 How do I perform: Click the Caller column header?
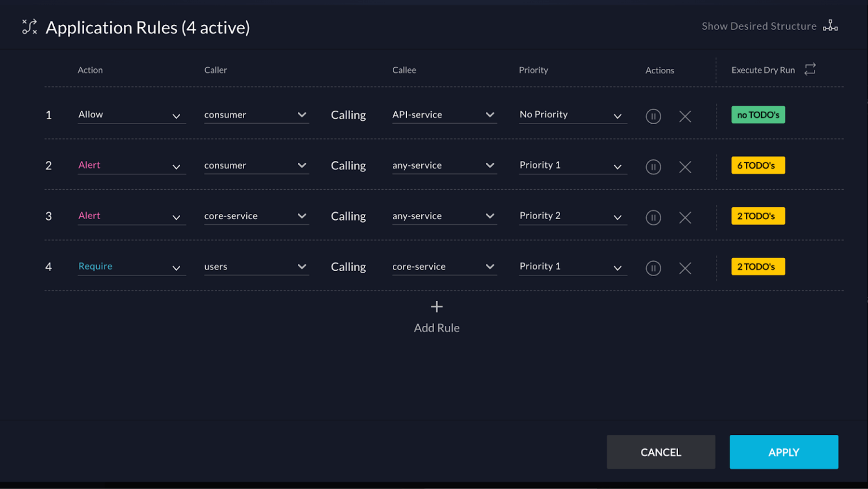(215, 70)
